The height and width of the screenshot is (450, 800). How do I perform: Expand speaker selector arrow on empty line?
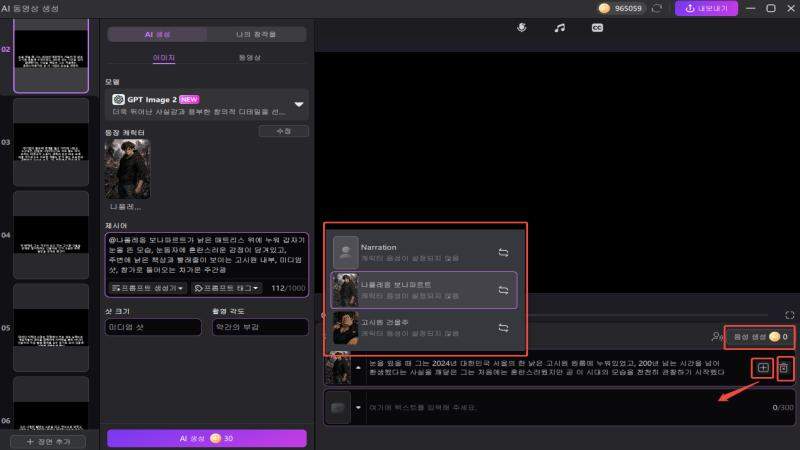358,408
